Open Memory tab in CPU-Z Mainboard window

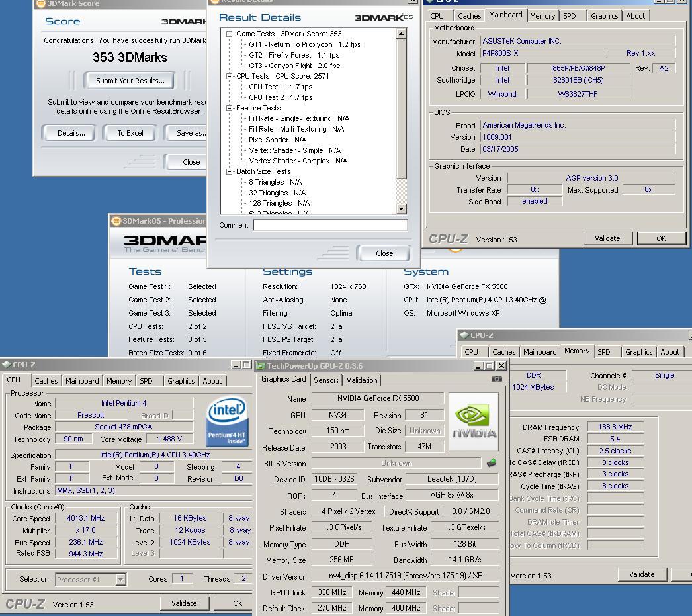pyautogui.click(x=542, y=16)
